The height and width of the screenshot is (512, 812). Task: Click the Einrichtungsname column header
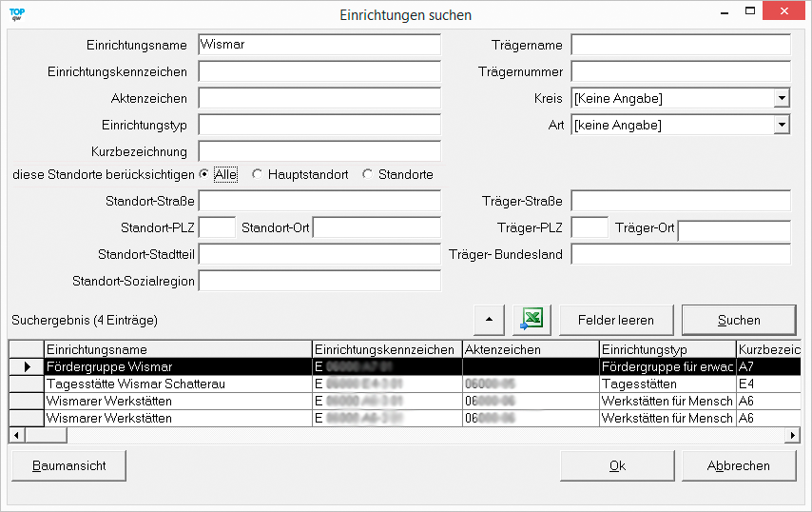[178, 349]
